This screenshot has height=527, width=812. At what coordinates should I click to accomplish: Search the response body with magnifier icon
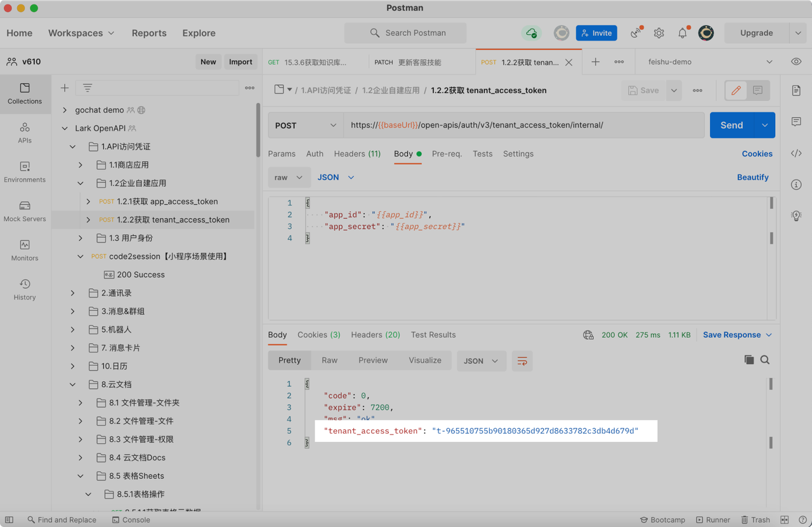[x=765, y=360]
